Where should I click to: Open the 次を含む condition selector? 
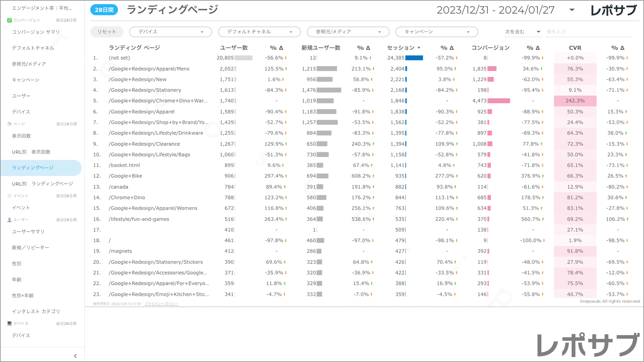(523, 32)
